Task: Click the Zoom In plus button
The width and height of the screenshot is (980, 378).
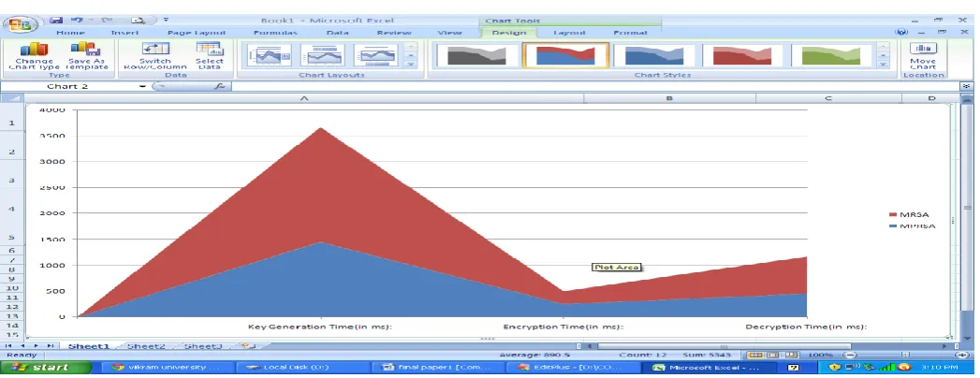Action: tap(964, 355)
